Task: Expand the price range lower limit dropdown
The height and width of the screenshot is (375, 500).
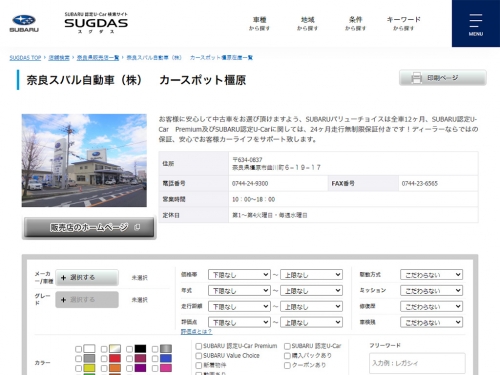Action: point(239,275)
